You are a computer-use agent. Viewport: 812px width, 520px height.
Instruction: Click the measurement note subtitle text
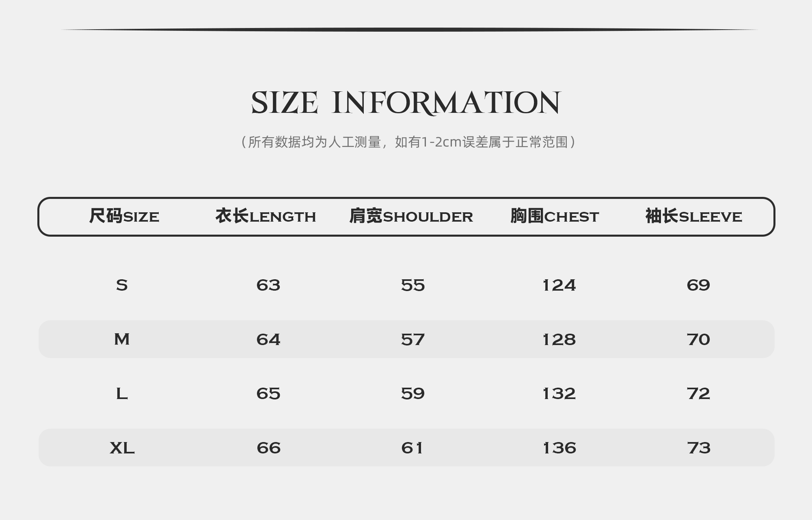click(408, 142)
